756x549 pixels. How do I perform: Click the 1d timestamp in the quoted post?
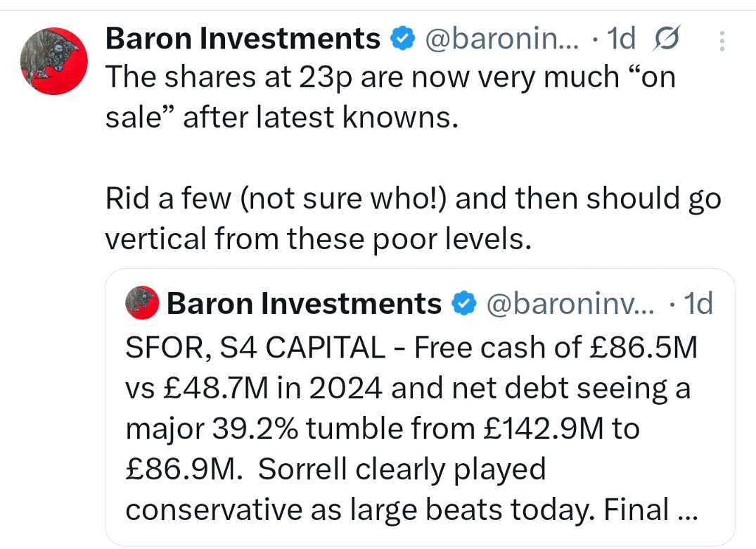pyautogui.click(x=698, y=303)
